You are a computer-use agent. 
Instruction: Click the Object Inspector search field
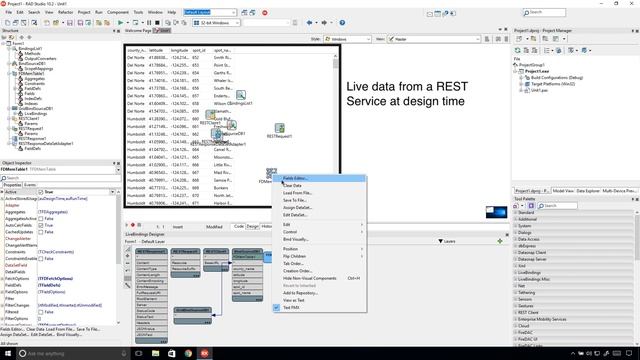60,178
